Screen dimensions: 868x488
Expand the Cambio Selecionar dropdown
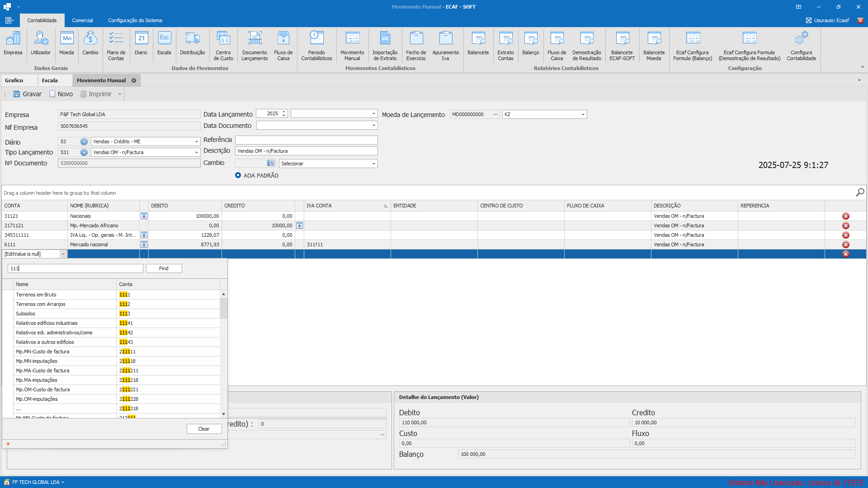[373, 164]
